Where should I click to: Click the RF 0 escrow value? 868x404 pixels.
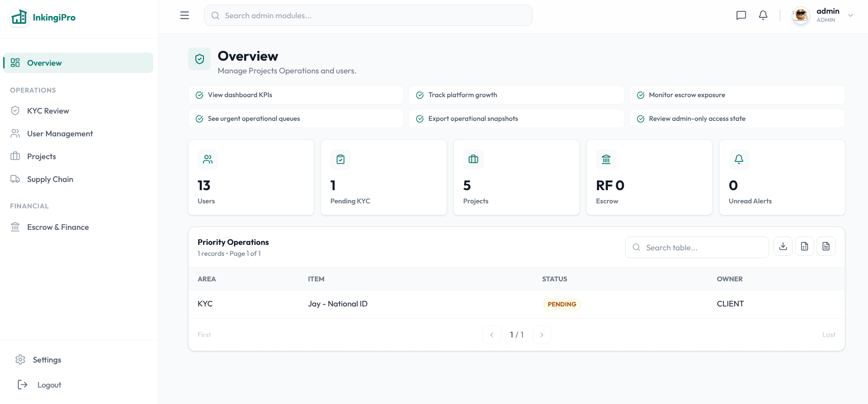pos(610,186)
